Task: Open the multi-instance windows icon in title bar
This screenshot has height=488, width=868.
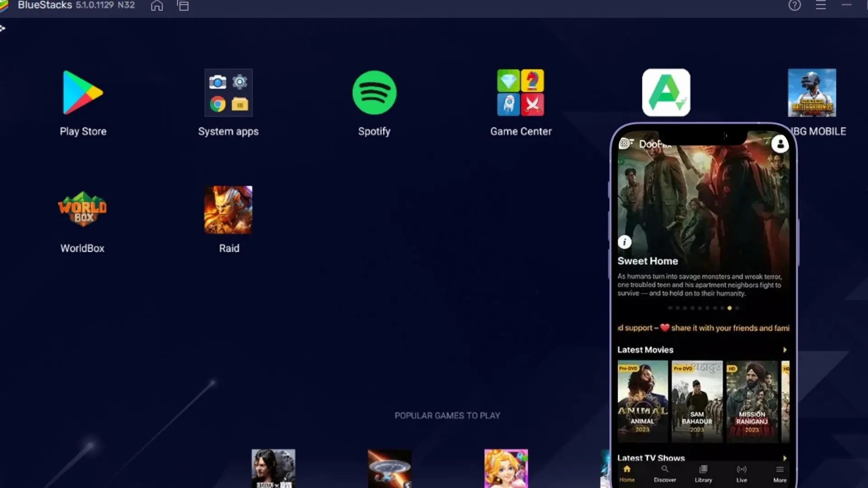Action: coord(183,6)
